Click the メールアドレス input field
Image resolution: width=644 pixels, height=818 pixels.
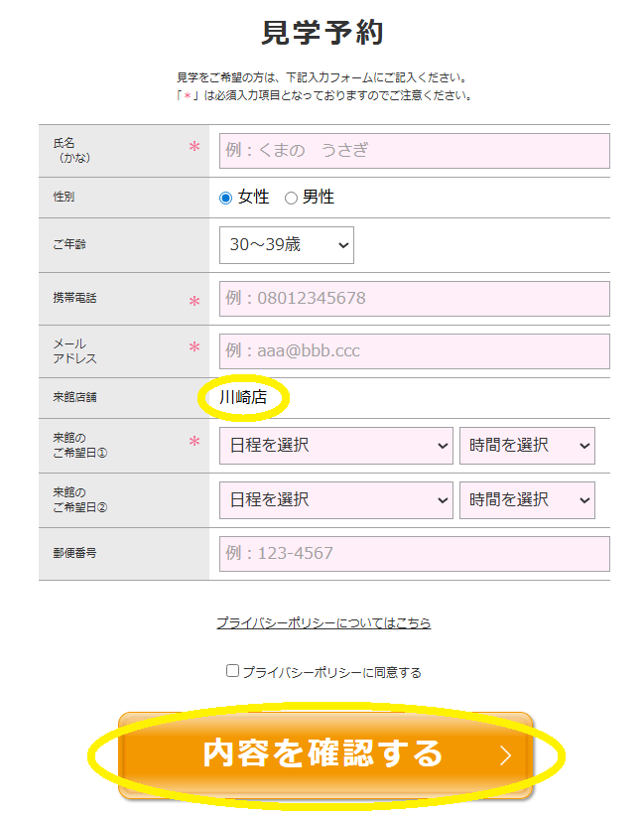point(414,350)
